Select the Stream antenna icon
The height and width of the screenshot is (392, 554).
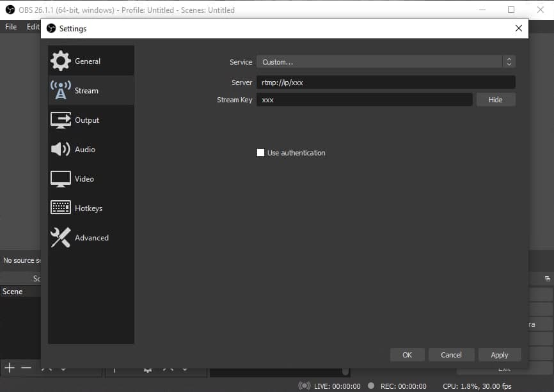pos(61,91)
